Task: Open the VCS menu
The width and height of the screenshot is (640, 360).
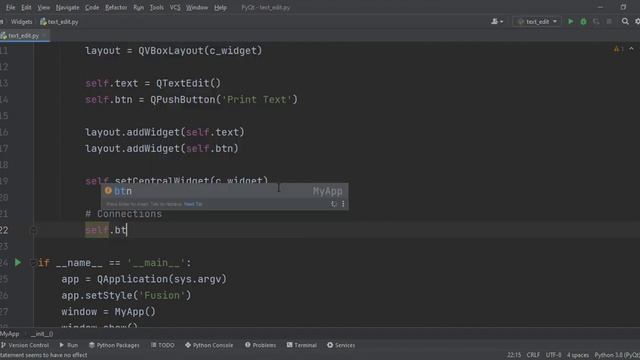Action: pos(175,7)
